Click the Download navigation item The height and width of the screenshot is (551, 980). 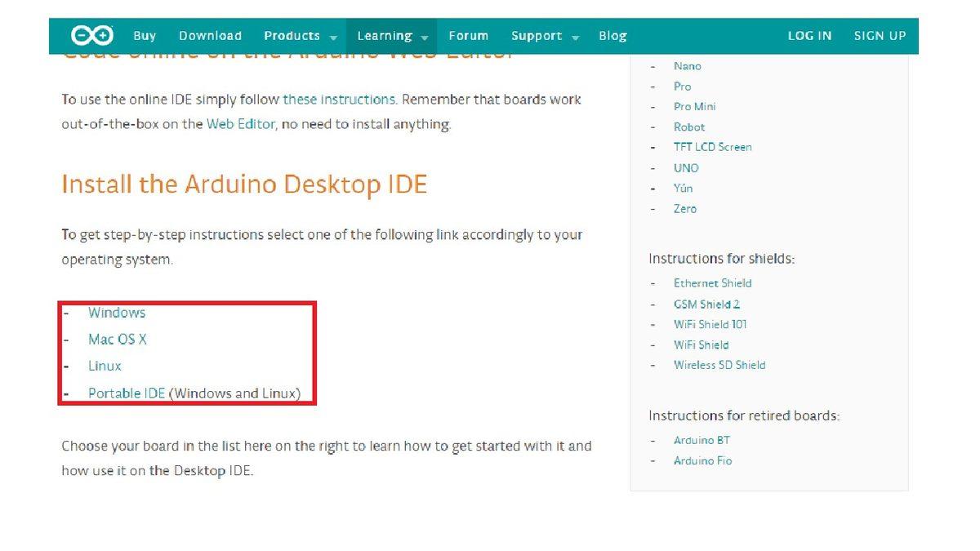(210, 35)
